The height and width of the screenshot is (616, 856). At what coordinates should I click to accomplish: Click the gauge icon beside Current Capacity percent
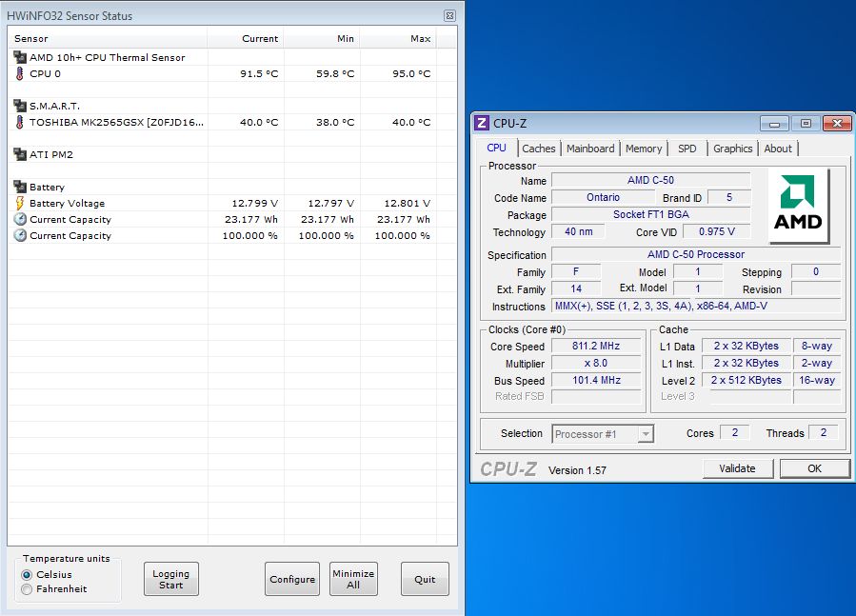[20, 235]
